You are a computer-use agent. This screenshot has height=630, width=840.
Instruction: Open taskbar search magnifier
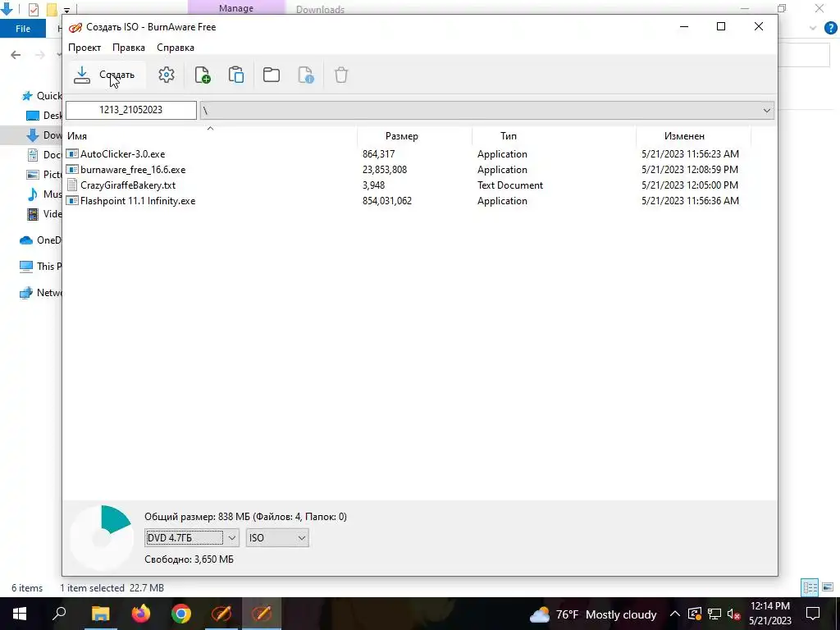[x=59, y=614]
